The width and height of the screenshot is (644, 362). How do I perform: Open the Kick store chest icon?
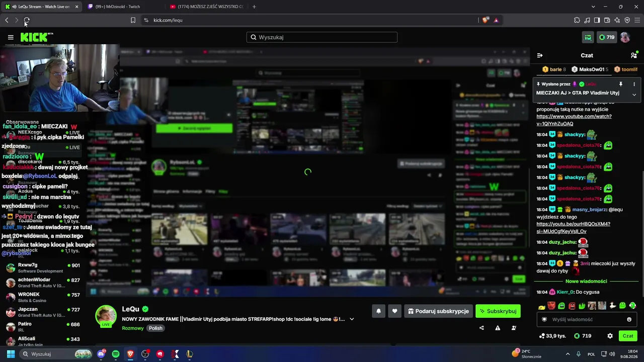point(588,37)
